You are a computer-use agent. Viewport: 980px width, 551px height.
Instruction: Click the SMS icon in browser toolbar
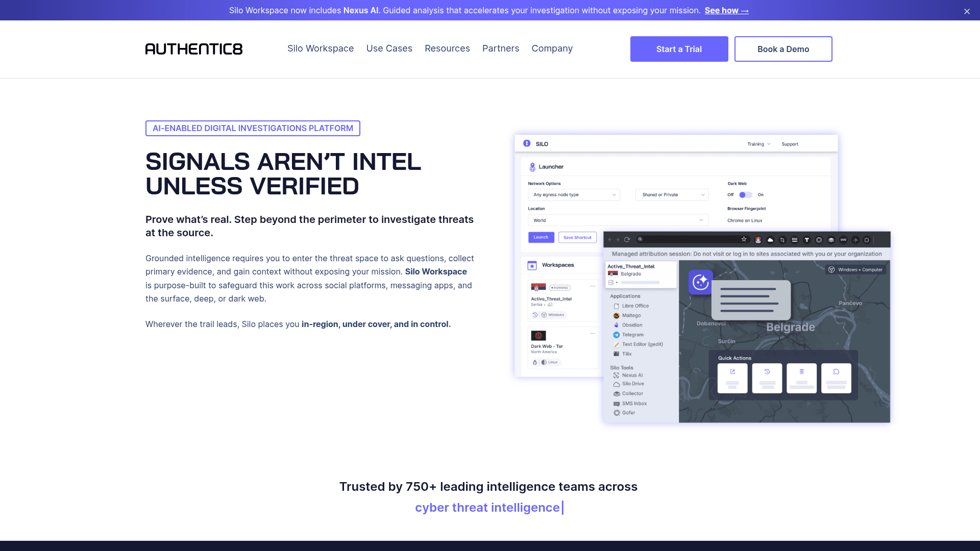pyautogui.click(x=843, y=240)
